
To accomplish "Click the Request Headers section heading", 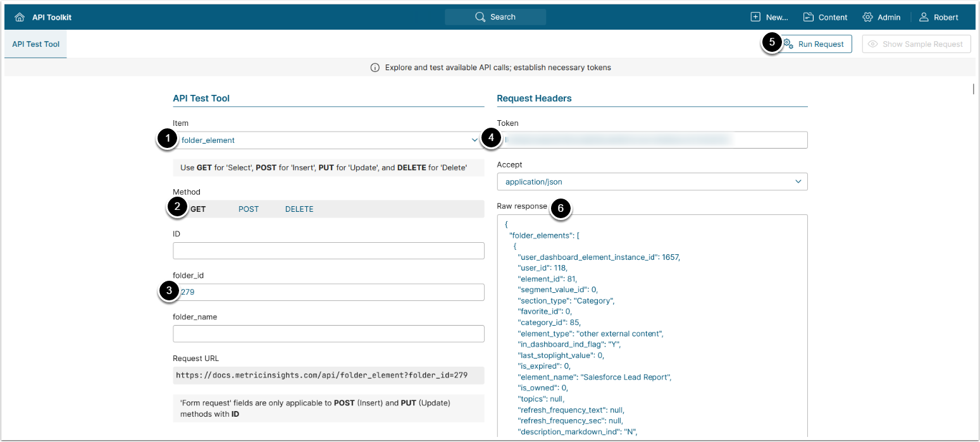I will (534, 98).
